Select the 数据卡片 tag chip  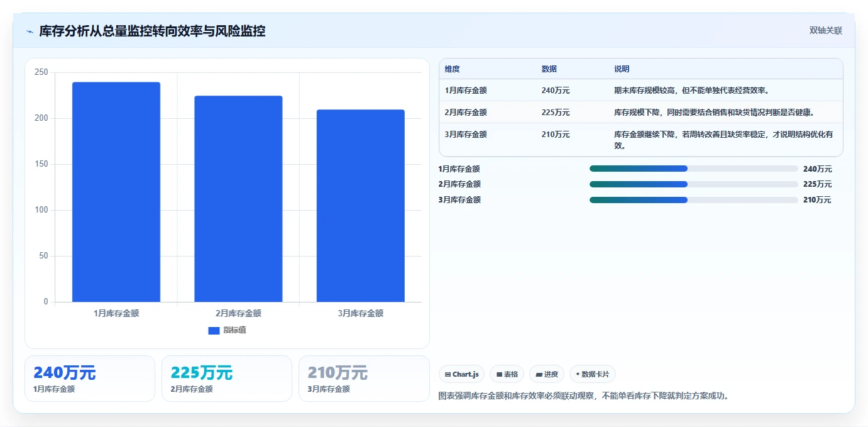point(592,374)
